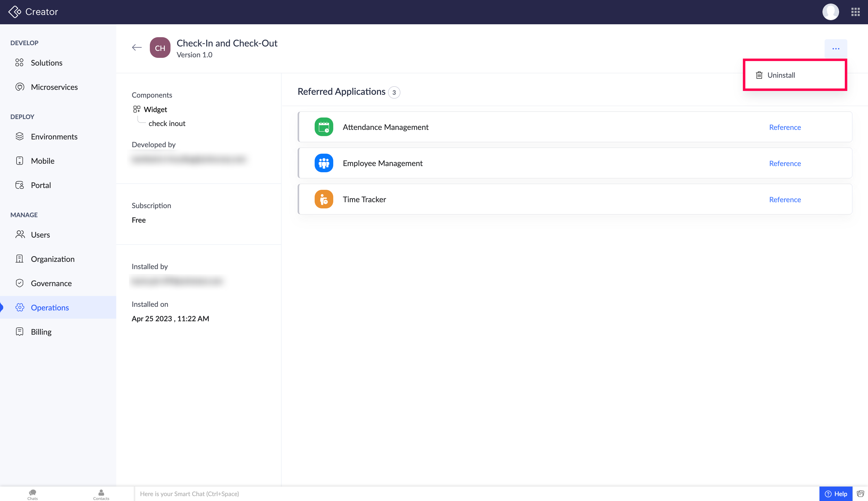Open the Governance section

pos(51,283)
